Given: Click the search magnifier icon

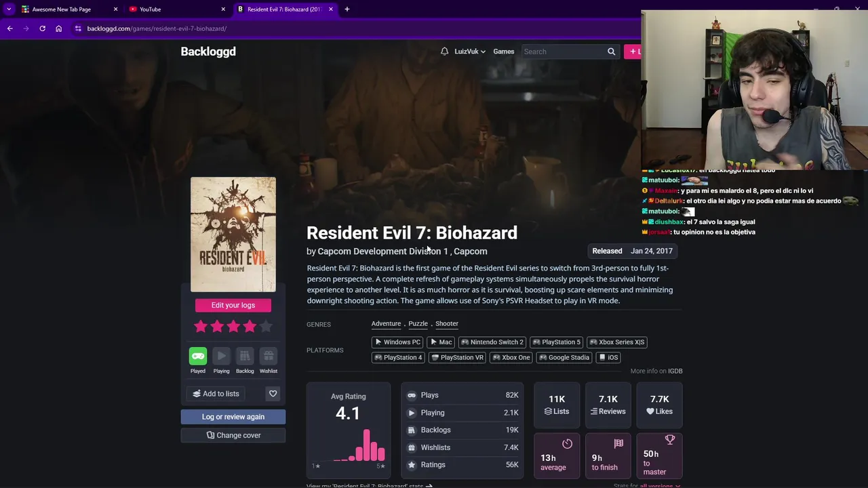Looking at the screenshot, I should click(x=611, y=52).
